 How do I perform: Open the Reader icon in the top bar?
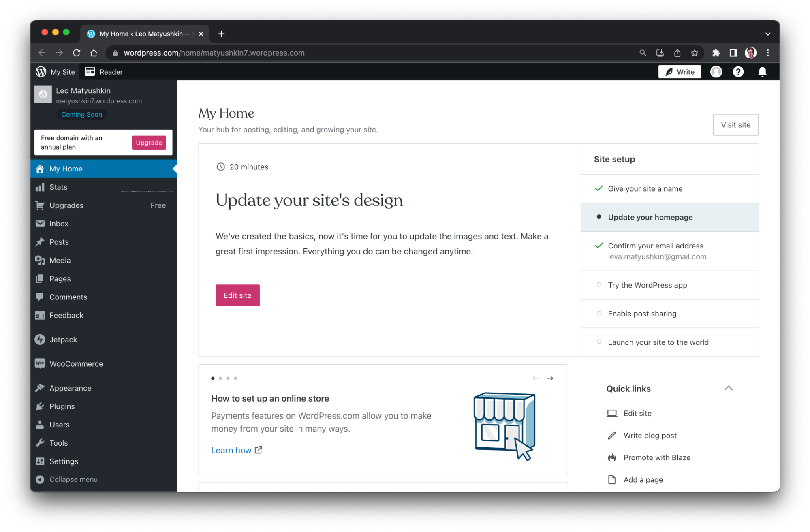click(x=90, y=72)
